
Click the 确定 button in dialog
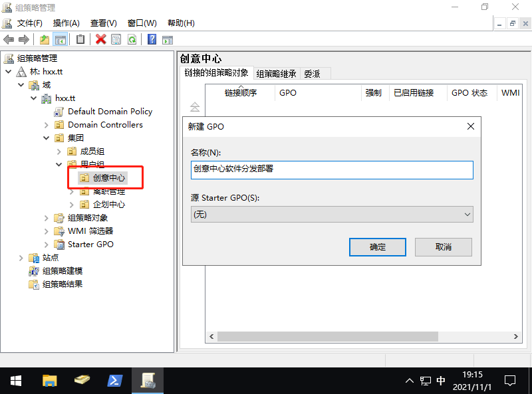coord(378,247)
